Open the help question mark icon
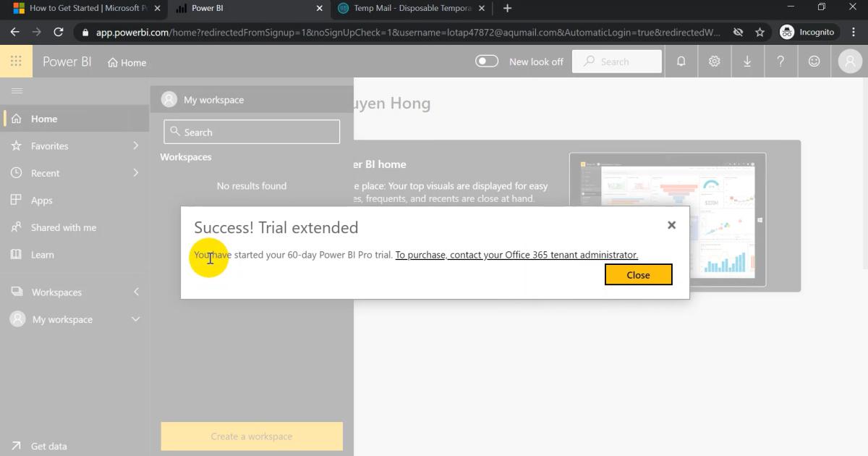The width and height of the screenshot is (868, 456). pyautogui.click(x=780, y=62)
